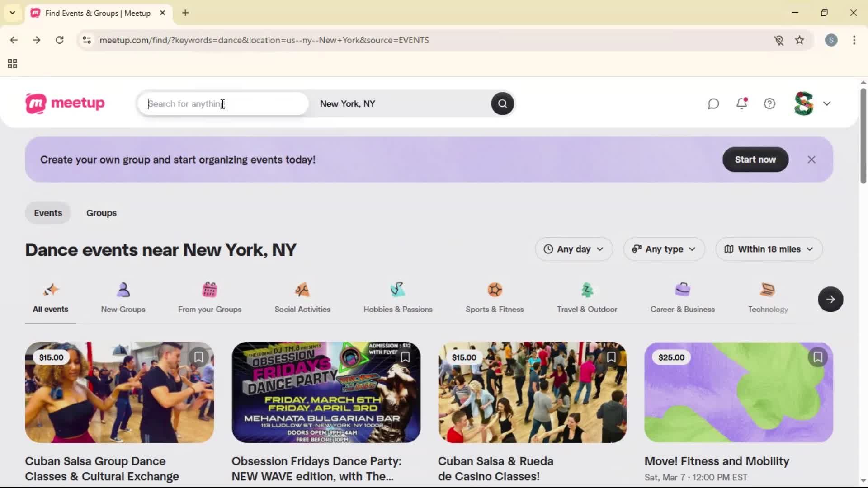The image size is (868, 488).
Task: Click the right arrow to see more categories
Action: tap(830, 299)
